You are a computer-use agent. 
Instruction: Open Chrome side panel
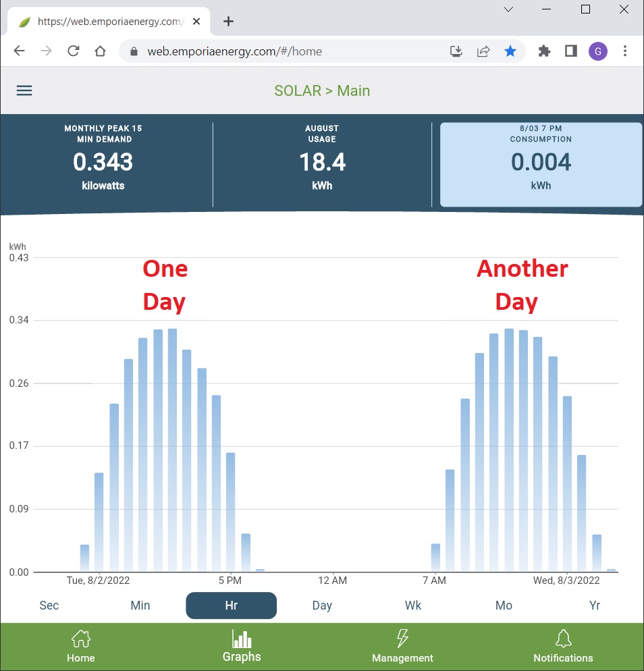pyautogui.click(x=571, y=51)
